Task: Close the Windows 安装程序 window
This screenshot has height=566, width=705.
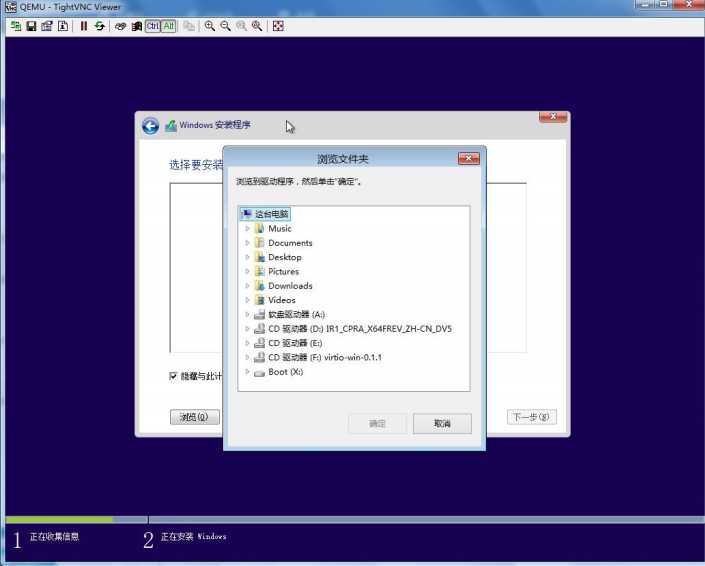Action: [553, 117]
